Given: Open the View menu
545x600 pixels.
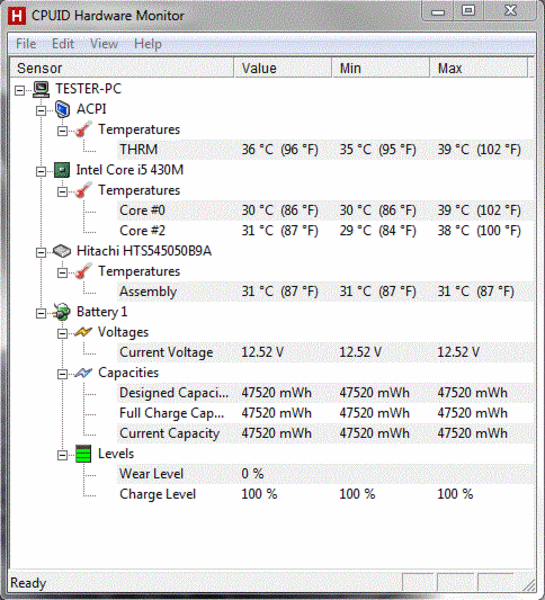Looking at the screenshot, I should [104, 44].
